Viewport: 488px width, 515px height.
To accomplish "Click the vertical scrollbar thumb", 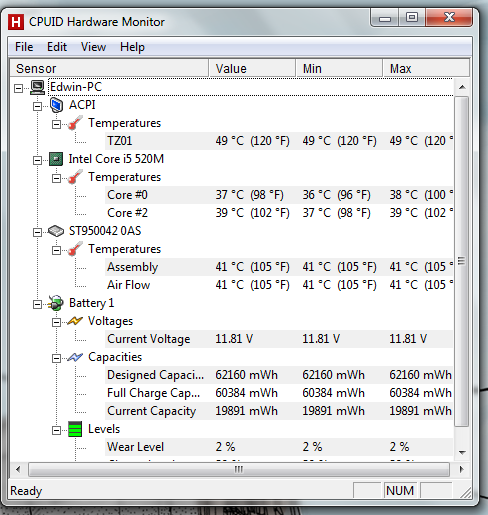I will [x=462, y=261].
